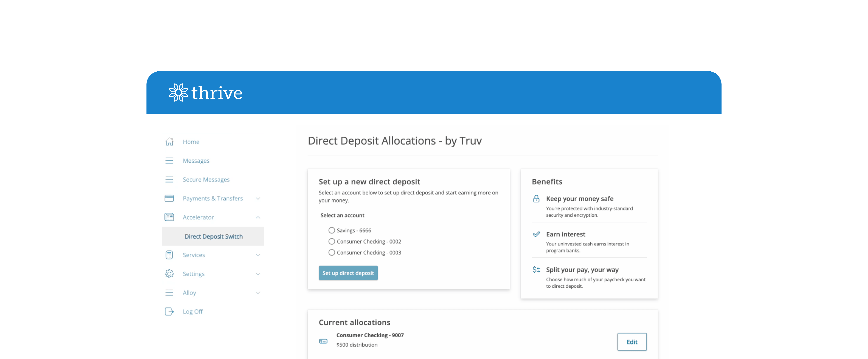Click the Savings - 6666 account label
868x359 pixels.
click(x=354, y=230)
